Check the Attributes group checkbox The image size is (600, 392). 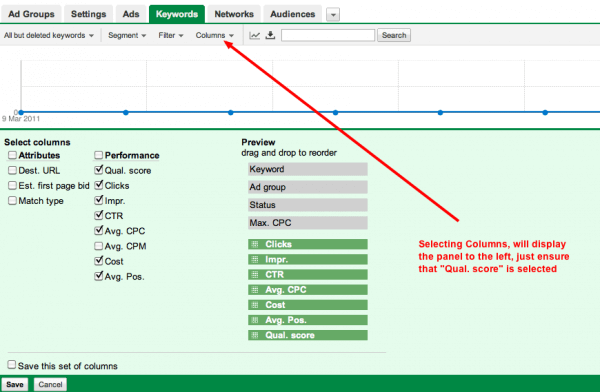coord(12,155)
